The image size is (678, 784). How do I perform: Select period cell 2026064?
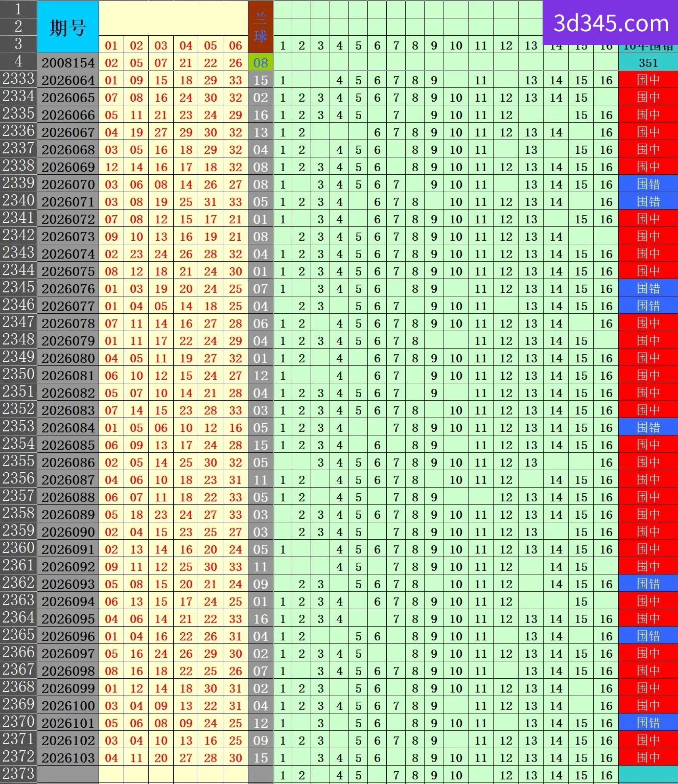[68, 80]
